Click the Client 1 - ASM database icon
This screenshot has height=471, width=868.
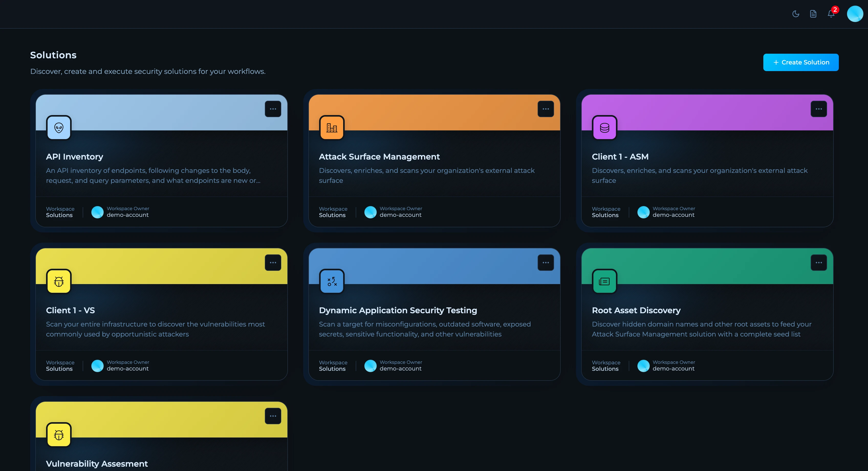pos(604,128)
